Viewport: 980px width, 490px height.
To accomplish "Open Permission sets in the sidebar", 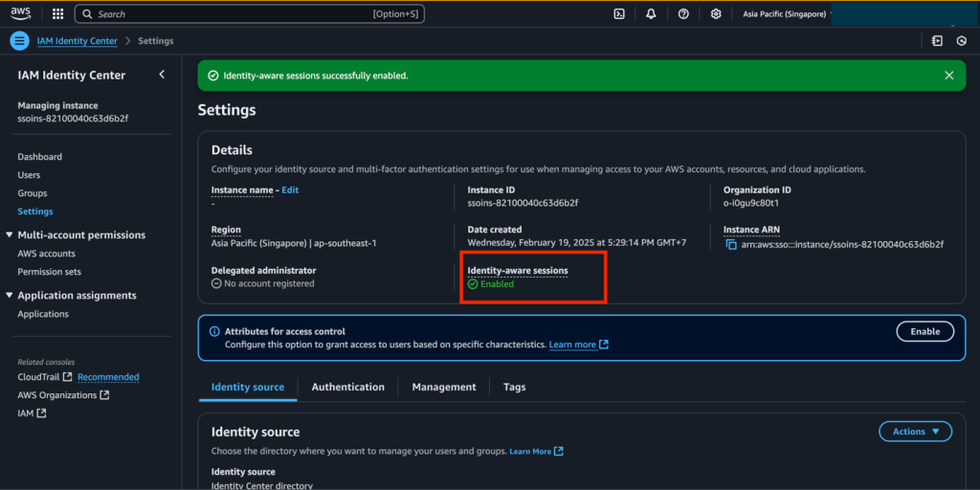I will coord(50,272).
